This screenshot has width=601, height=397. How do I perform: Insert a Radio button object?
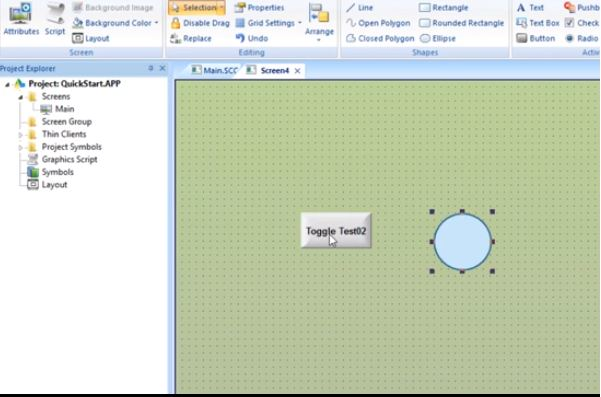(x=582, y=38)
